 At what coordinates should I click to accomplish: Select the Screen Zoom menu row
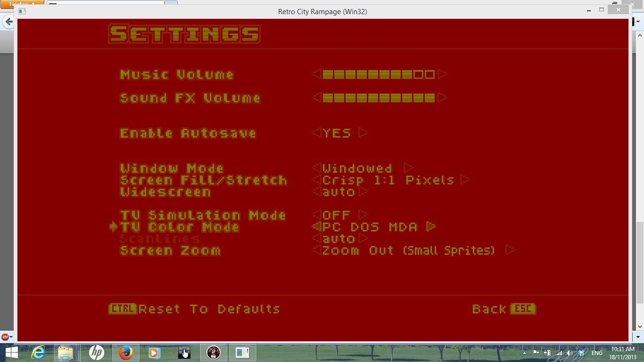coord(170,251)
